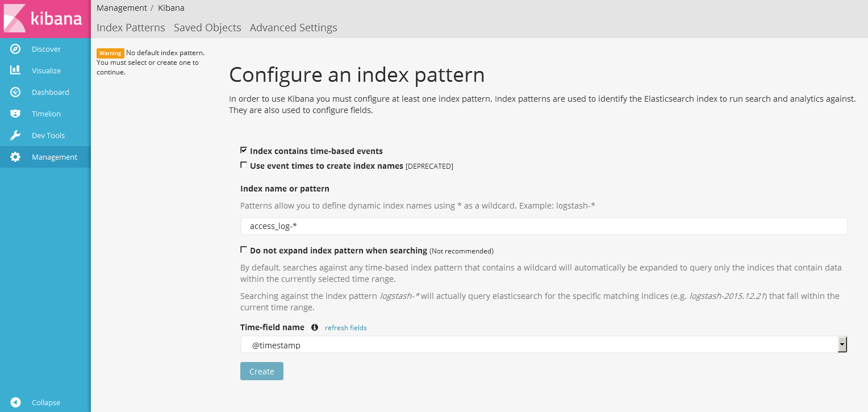This screenshot has width=868, height=412.
Task: Open Discover via compass icon
Action: [15, 49]
